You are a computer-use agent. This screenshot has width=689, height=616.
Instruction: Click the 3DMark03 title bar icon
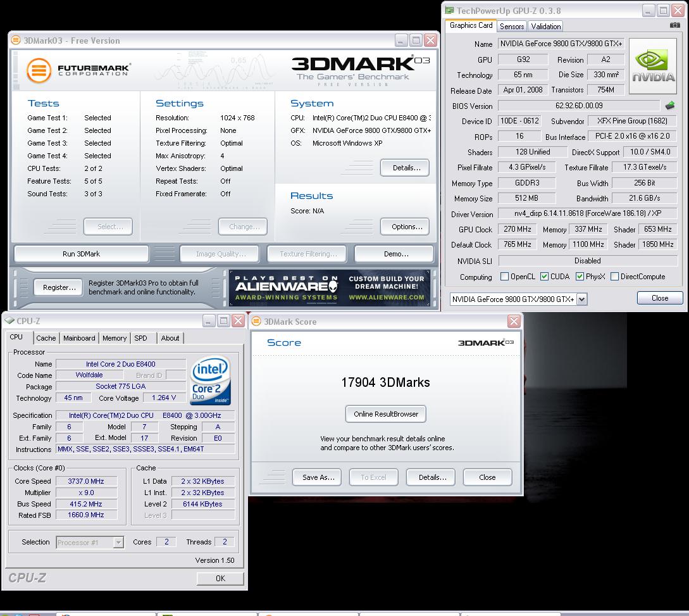tap(16, 41)
